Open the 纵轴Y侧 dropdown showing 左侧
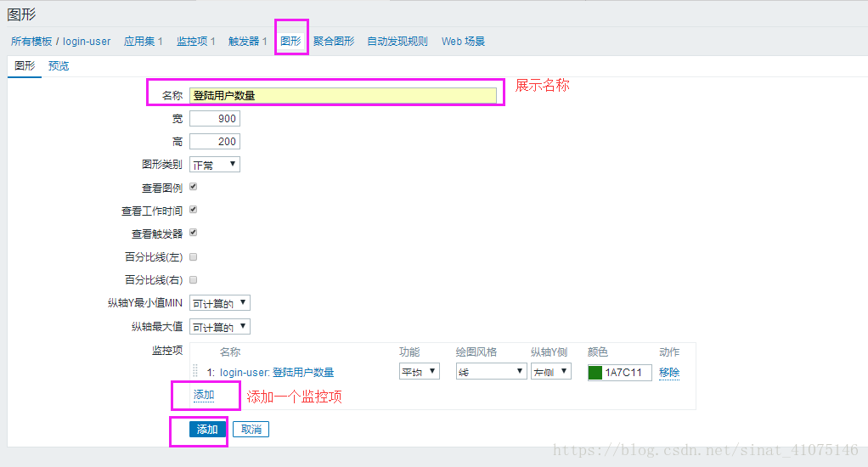This screenshot has height=467, width=868. click(551, 371)
